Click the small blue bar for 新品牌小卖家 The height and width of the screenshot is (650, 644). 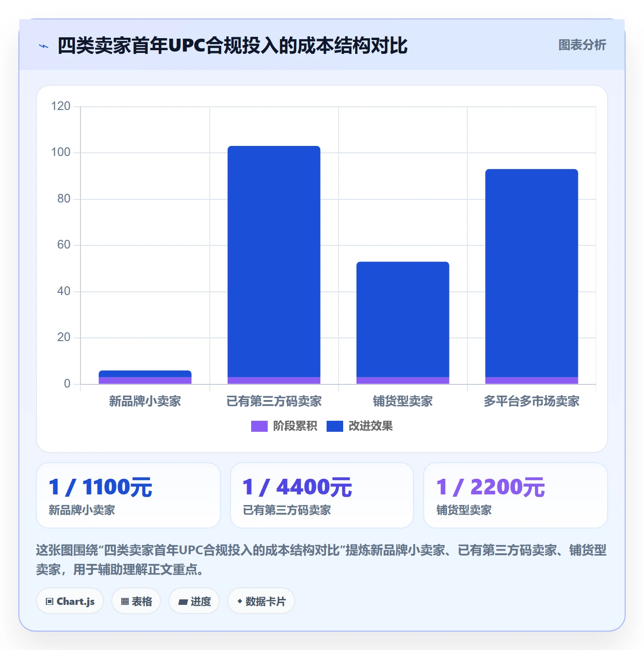(145, 374)
